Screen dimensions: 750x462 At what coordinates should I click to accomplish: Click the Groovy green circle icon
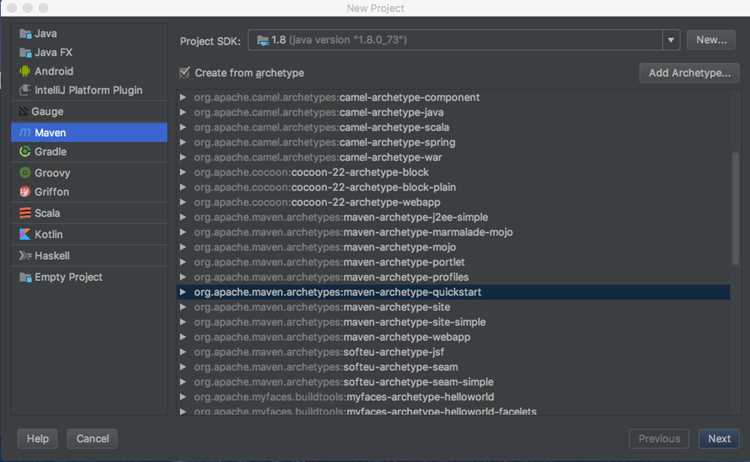(25, 173)
